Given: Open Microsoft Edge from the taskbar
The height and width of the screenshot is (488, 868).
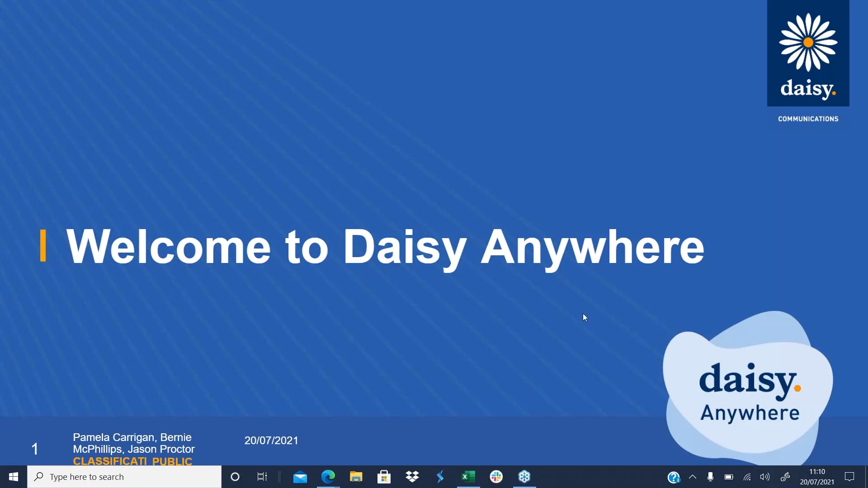Looking at the screenshot, I should [x=328, y=477].
